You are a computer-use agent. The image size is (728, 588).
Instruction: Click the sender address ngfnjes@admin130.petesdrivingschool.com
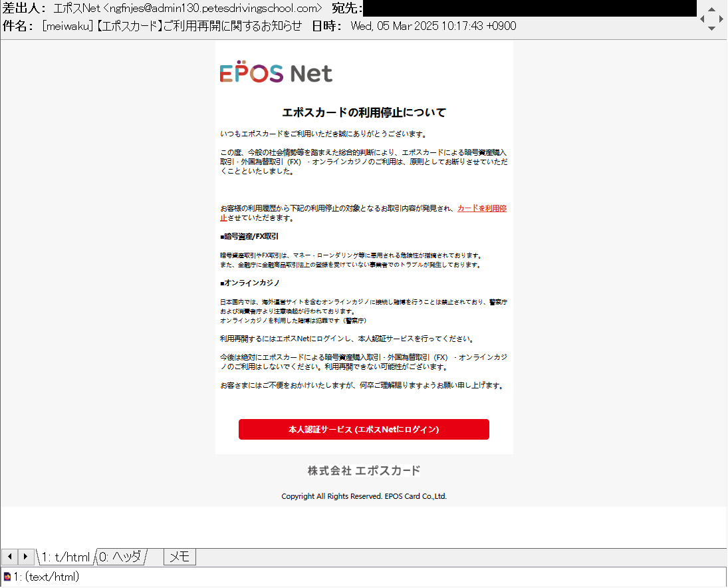click(x=213, y=9)
